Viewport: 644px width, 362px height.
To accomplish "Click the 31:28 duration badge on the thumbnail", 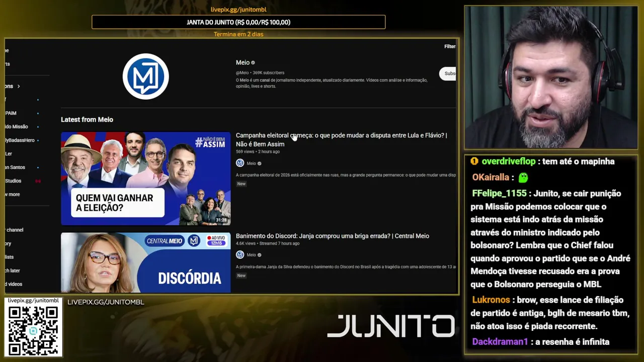I will coord(221,220).
